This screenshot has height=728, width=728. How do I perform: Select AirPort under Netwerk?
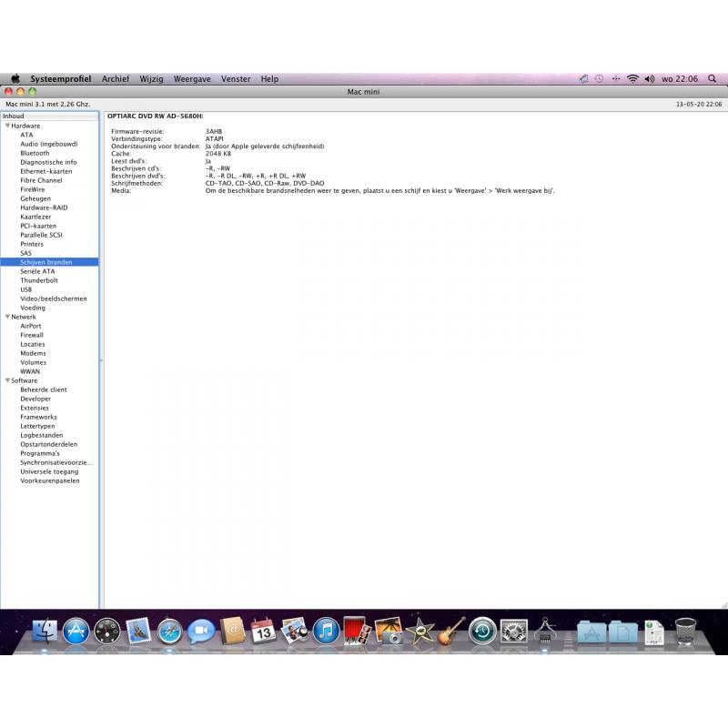[x=31, y=326]
